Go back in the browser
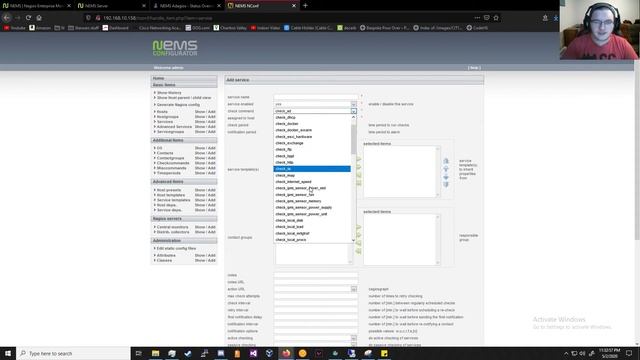The image size is (640, 360). point(7,18)
